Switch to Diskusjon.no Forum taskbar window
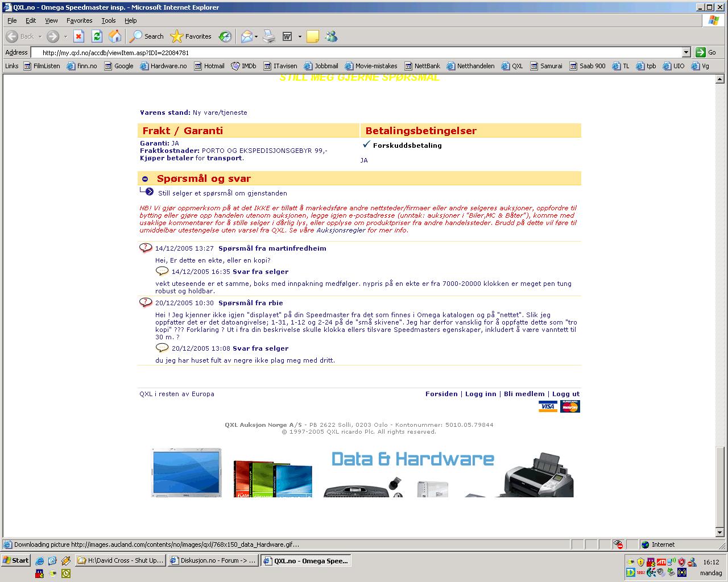This screenshot has height=582, width=728. (213, 560)
